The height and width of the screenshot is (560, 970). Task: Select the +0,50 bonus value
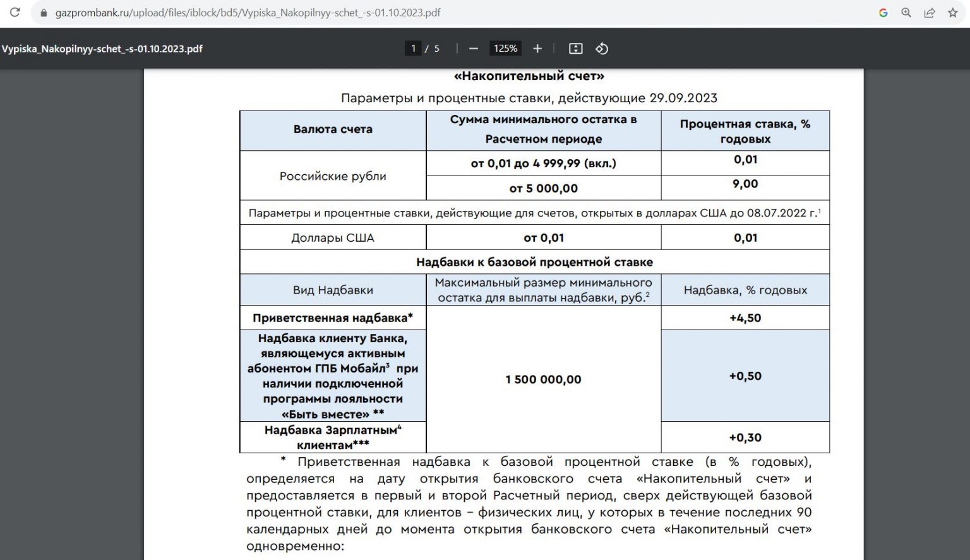coord(745,376)
